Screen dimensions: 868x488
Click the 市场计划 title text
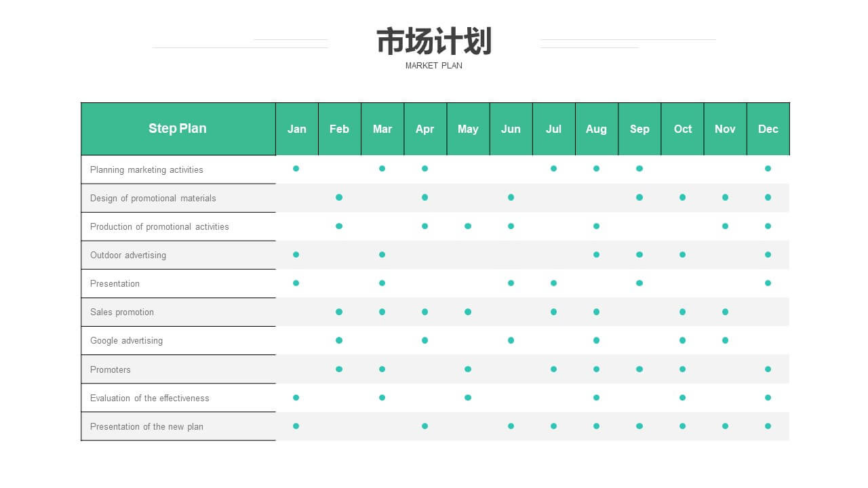(x=434, y=41)
